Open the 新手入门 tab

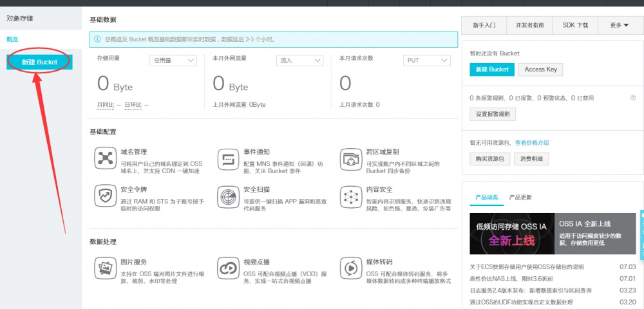click(484, 25)
